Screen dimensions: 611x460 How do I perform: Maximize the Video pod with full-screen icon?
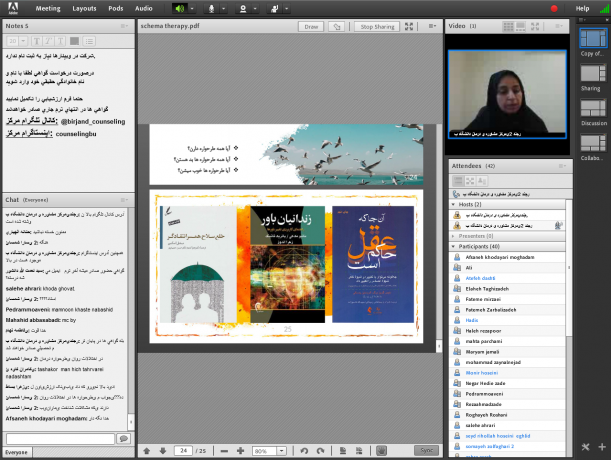coord(535,27)
